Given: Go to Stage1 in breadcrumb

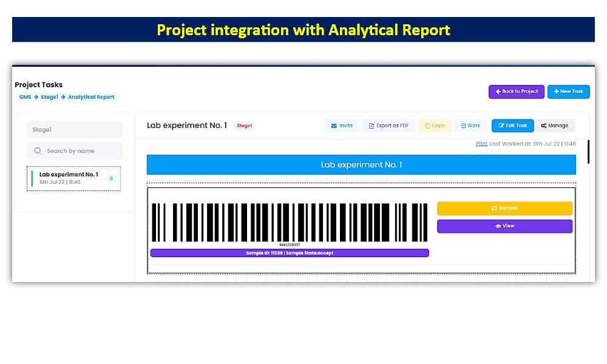Looking at the screenshot, I should tap(50, 97).
